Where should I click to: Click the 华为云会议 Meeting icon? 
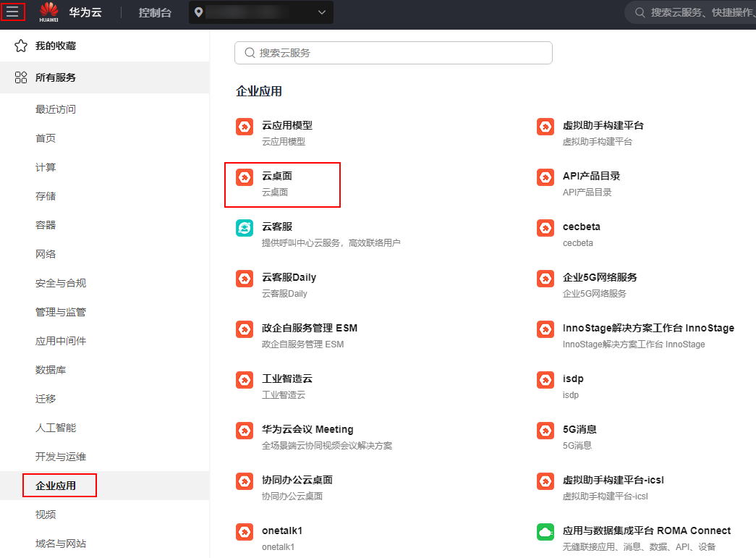click(245, 431)
